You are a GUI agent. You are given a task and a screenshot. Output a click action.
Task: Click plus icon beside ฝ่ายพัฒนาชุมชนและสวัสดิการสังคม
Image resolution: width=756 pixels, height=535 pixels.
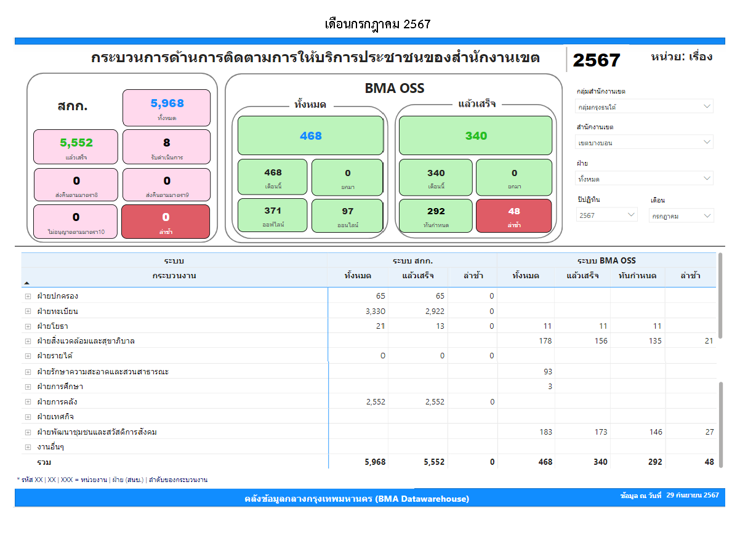pos(28,432)
